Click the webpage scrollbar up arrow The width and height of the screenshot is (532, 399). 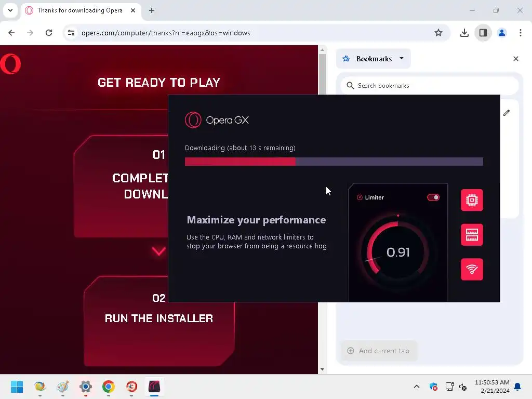click(322, 50)
